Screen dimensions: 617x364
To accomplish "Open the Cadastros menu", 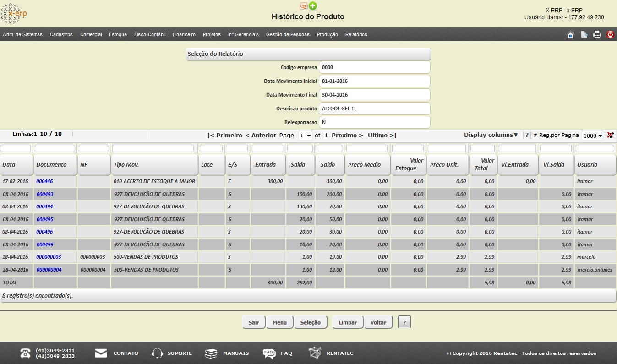I will click(x=61, y=34).
